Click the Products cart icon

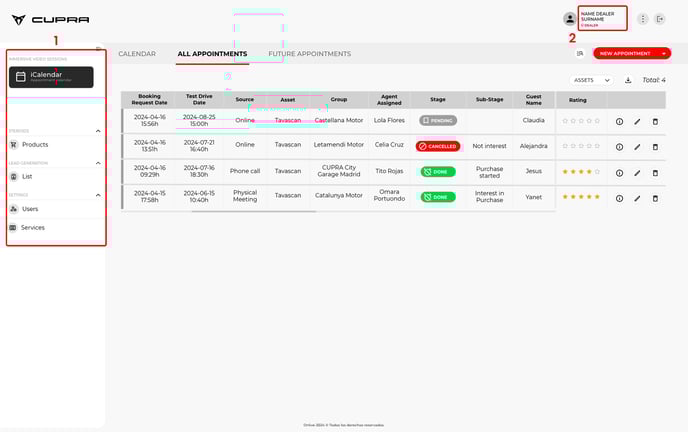coord(13,145)
